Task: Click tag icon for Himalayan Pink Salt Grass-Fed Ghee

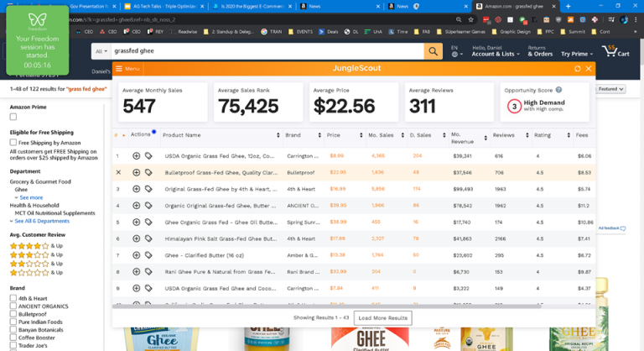Action: [x=148, y=238]
